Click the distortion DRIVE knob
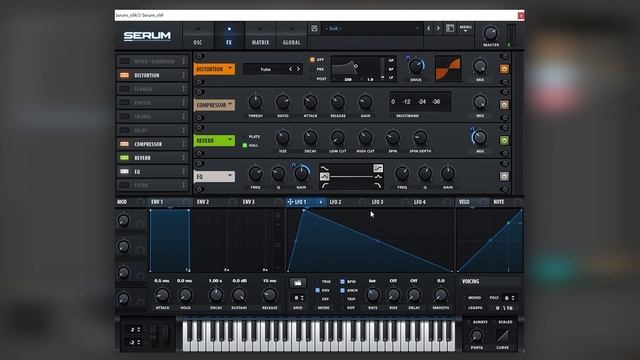This screenshot has height=360, width=640. pos(416,66)
